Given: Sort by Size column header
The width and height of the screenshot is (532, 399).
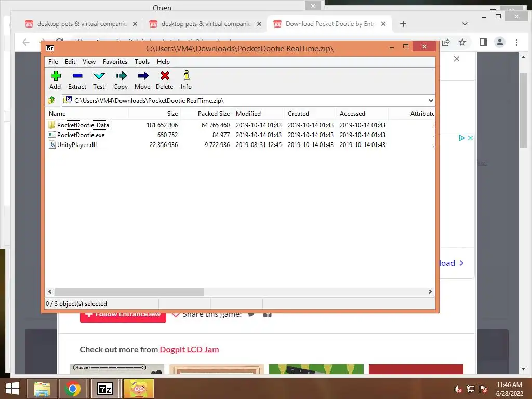Looking at the screenshot, I should [x=154, y=114].
